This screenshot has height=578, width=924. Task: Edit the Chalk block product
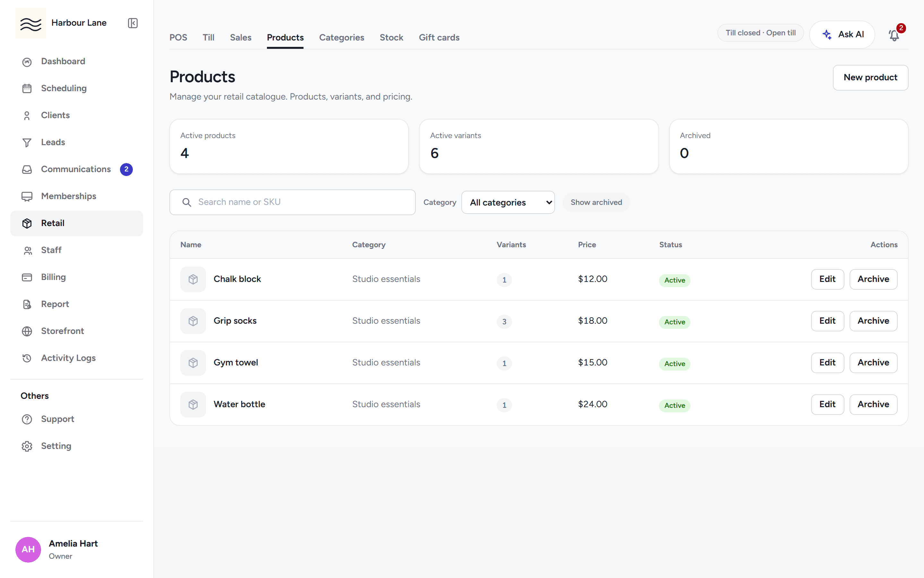(827, 279)
